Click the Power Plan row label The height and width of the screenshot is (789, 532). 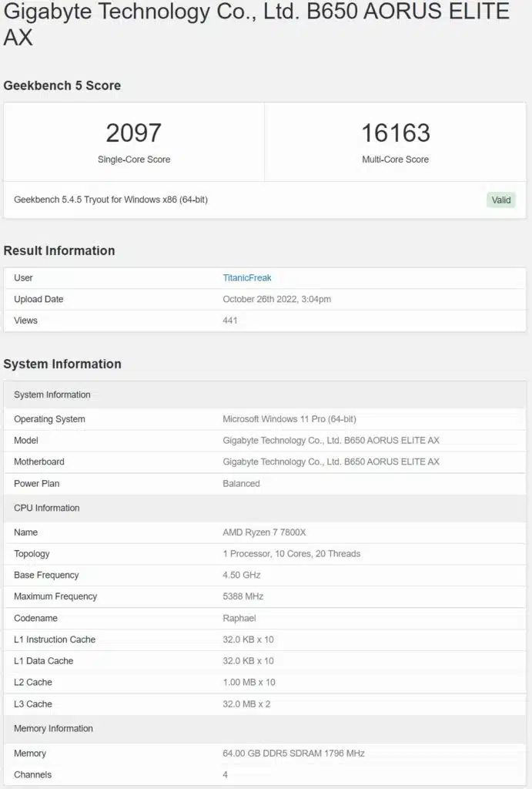click(x=37, y=484)
